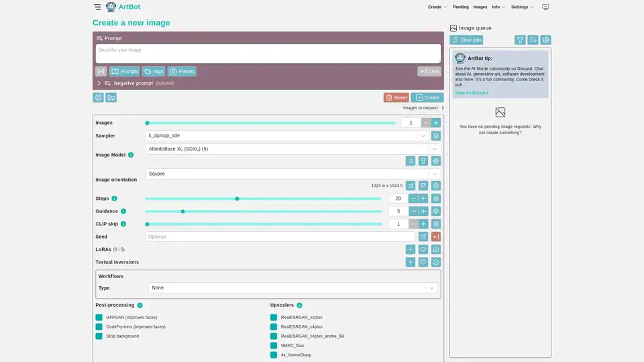
Task: Open favorite LoRAs with the heart icon
Action: (423, 249)
